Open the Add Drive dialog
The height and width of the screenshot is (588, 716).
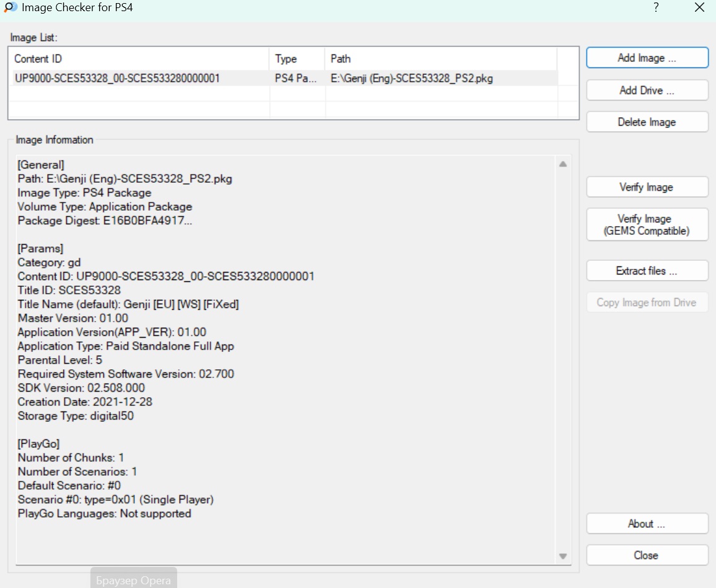tap(647, 90)
